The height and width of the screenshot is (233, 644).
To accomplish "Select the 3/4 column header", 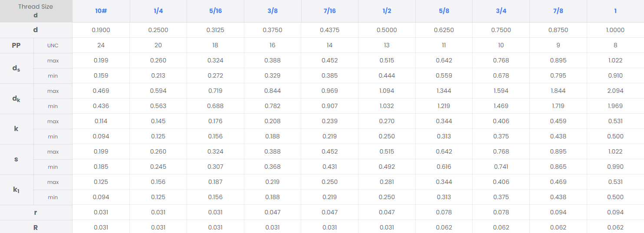I will click(501, 11).
